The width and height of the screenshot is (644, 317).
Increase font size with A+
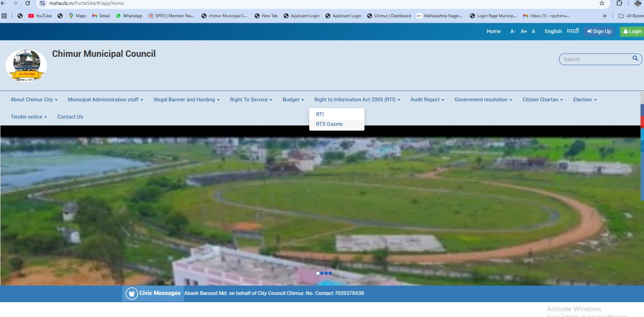(x=524, y=31)
